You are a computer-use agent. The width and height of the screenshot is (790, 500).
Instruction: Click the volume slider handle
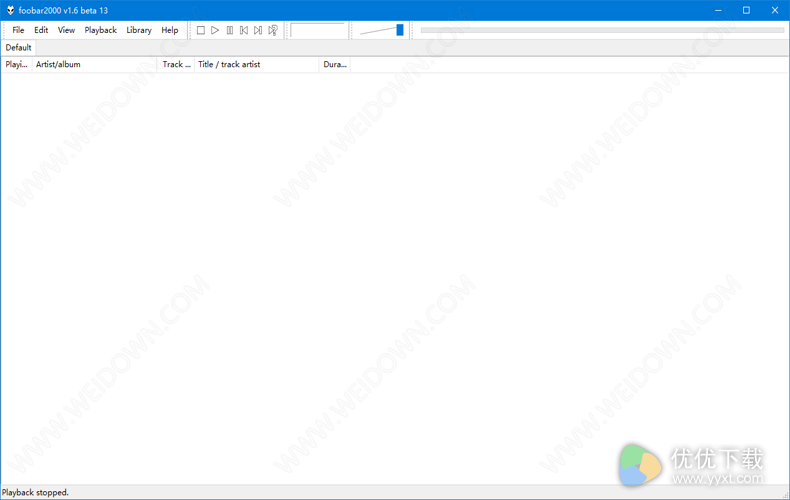[400, 30]
